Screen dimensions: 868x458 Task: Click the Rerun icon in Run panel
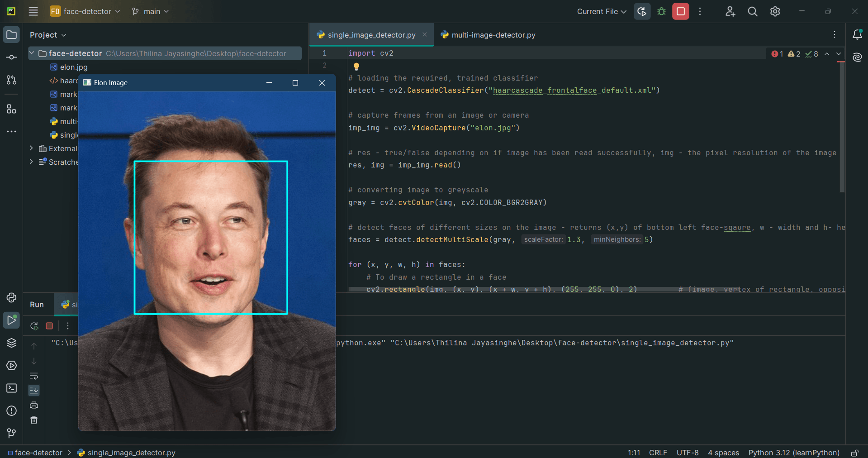point(34,326)
